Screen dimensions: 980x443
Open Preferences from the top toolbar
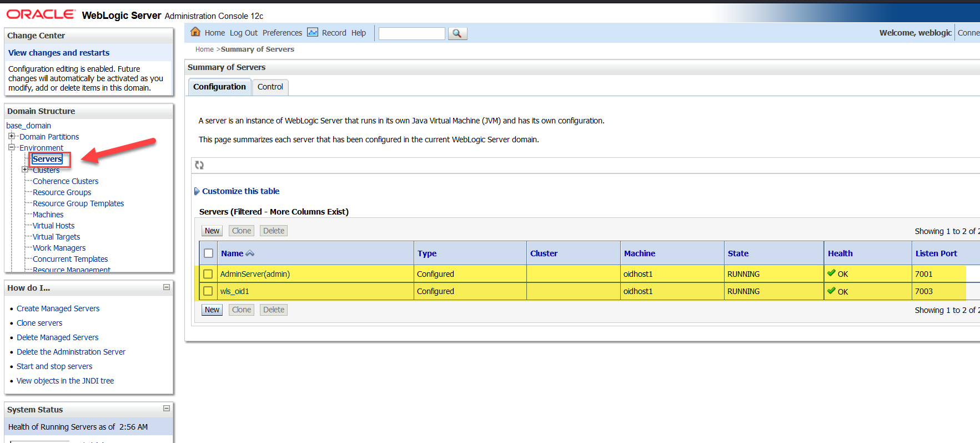click(x=282, y=33)
